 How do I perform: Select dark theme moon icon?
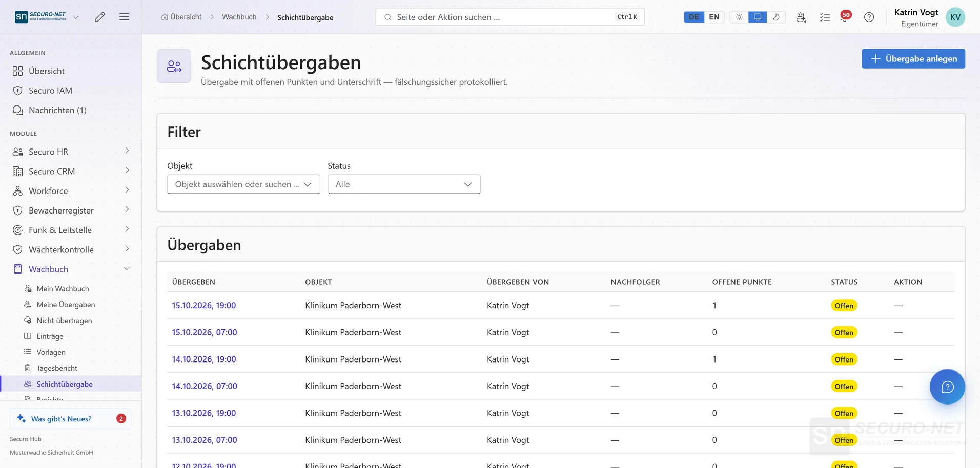tap(776, 17)
